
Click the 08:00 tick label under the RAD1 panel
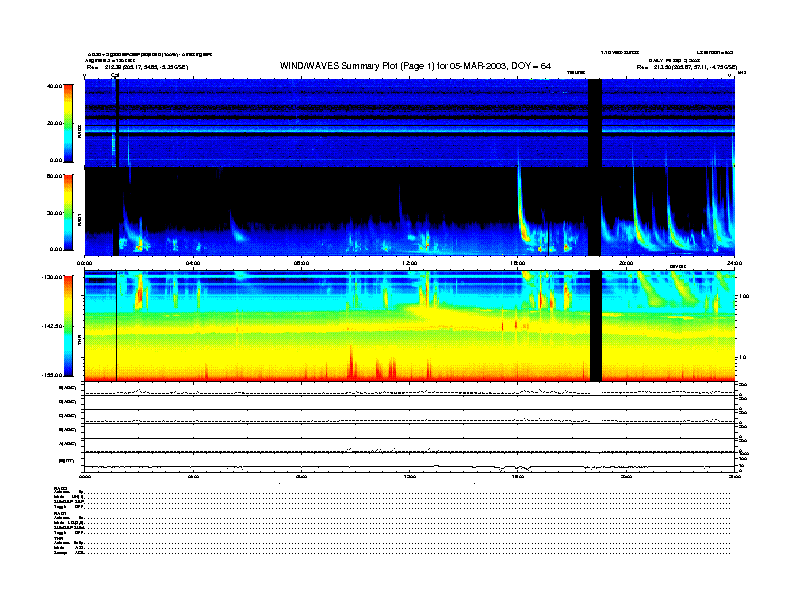coord(302,263)
